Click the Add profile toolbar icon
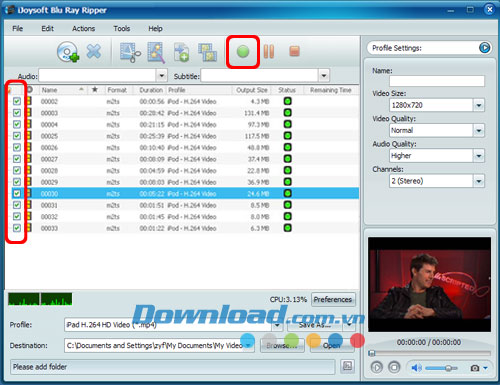Screen dimensions: 500x385 tap(182, 52)
